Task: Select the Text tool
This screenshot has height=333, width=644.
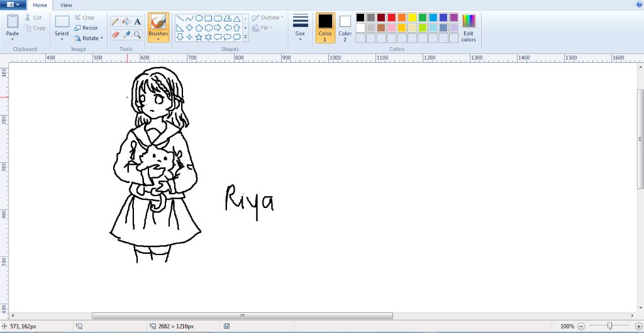Action: pyautogui.click(x=138, y=21)
